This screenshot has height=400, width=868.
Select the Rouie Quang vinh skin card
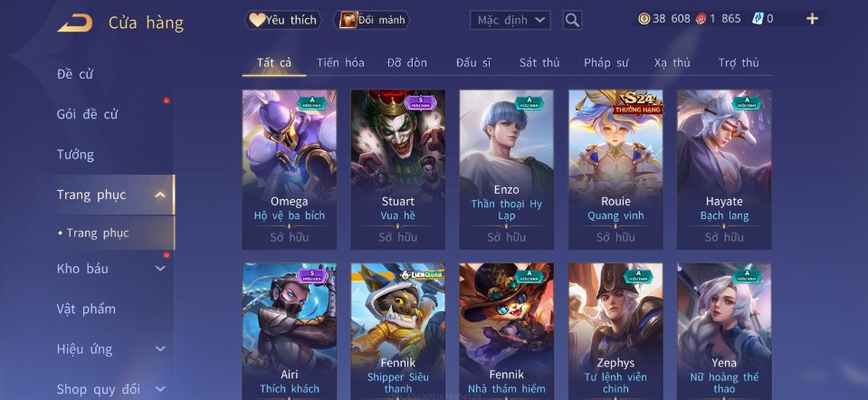(x=615, y=169)
